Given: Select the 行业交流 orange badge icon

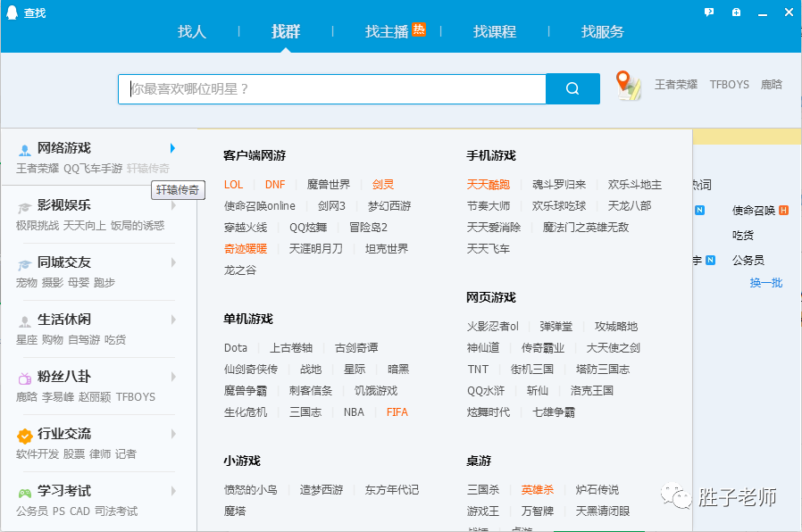Looking at the screenshot, I should tap(24, 436).
